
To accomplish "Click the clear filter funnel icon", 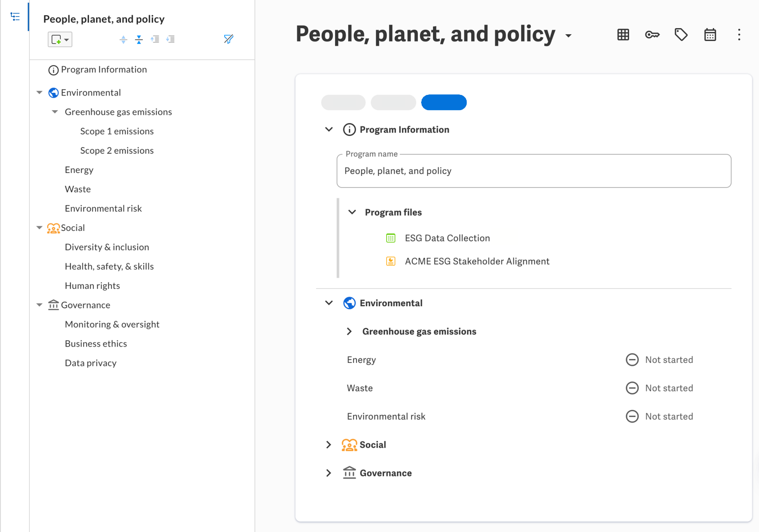I will point(228,39).
